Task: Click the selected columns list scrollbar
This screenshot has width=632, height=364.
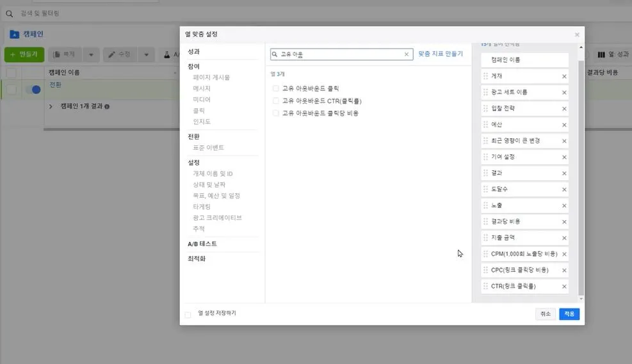Action: click(x=581, y=178)
